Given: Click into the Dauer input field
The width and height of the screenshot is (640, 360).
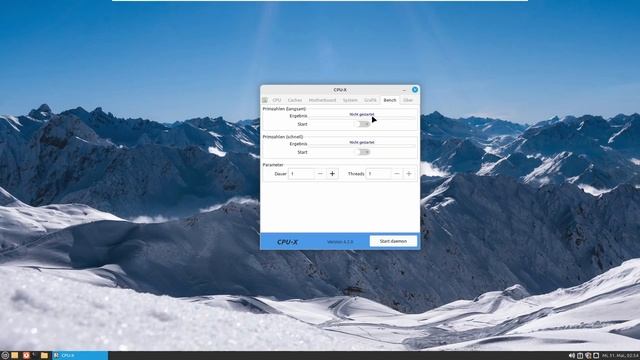Looking at the screenshot, I should (x=301, y=174).
